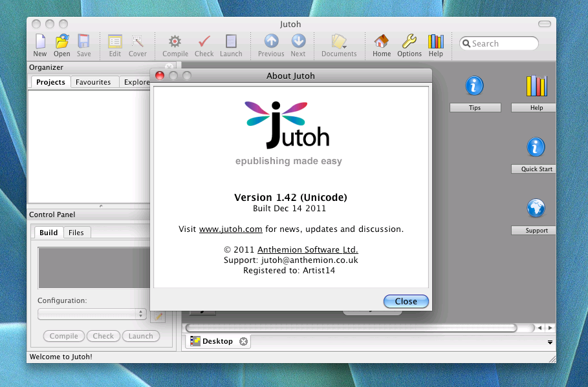Open the Explorer tab in Organizer
Viewport: 588px width, 387px height.
[x=136, y=82]
